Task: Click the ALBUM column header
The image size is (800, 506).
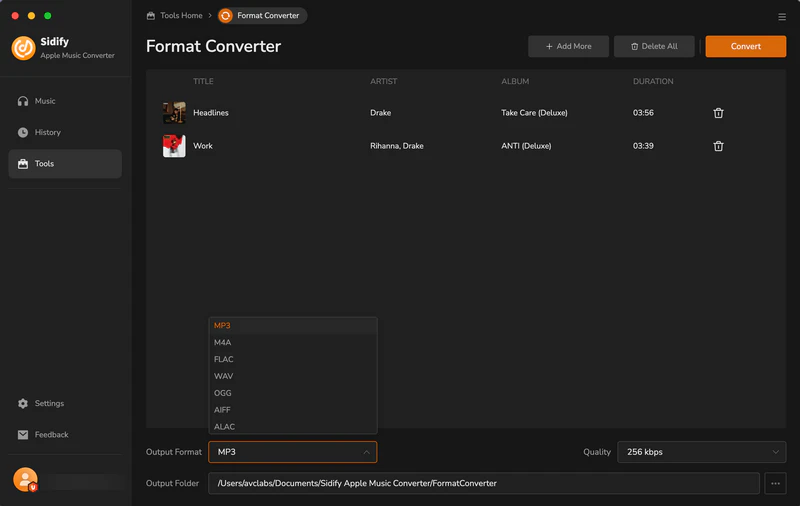Action: pos(515,81)
